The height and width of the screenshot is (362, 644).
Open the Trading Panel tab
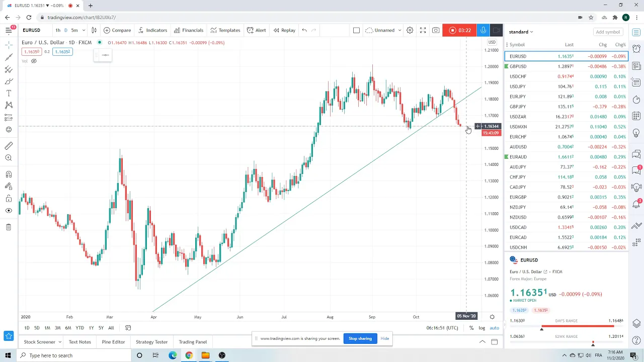(x=193, y=342)
